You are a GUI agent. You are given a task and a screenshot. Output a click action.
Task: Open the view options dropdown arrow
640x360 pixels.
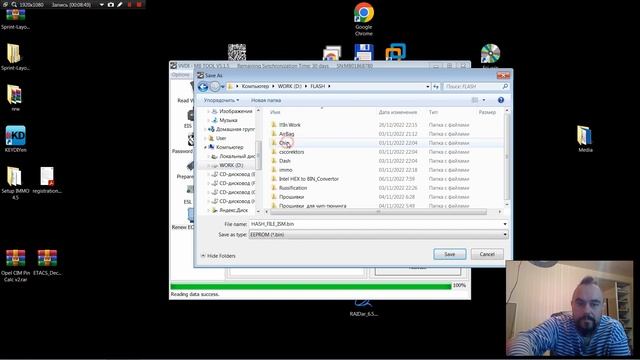(484, 100)
